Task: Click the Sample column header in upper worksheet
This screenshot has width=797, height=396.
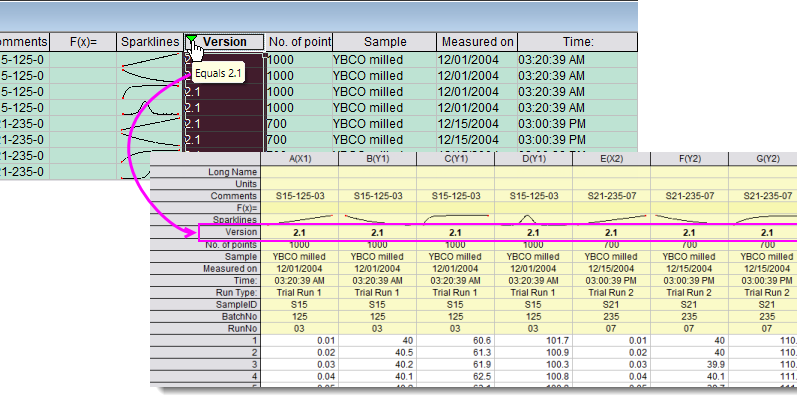Action: (385, 42)
